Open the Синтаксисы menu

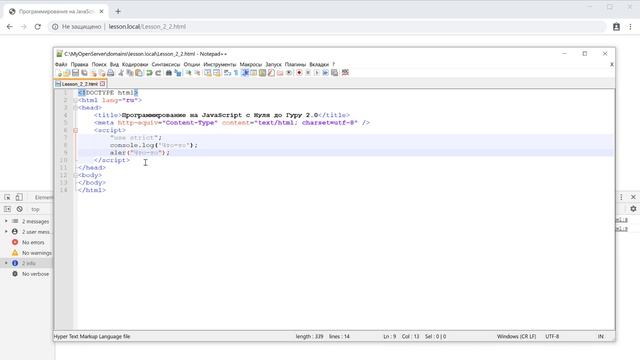[166, 64]
